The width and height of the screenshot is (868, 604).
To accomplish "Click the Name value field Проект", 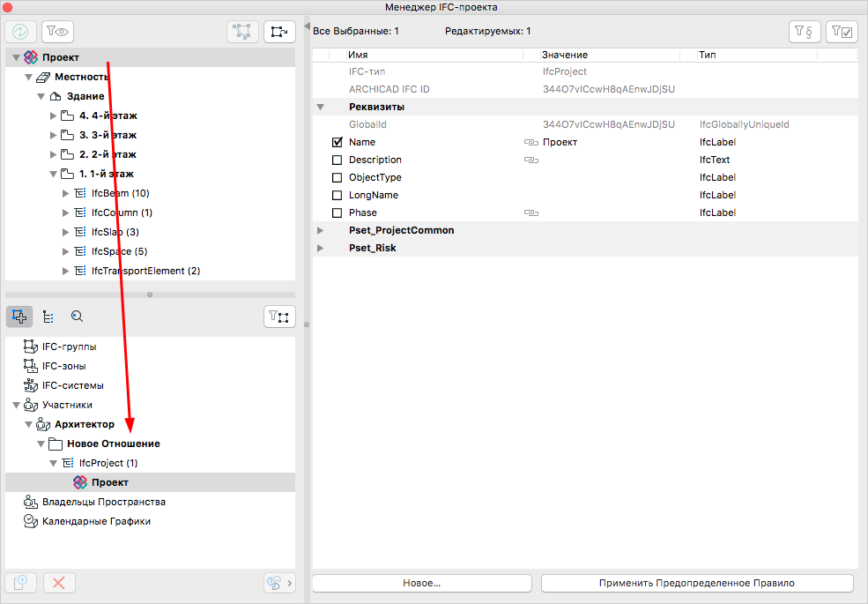I will tap(560, 143).
